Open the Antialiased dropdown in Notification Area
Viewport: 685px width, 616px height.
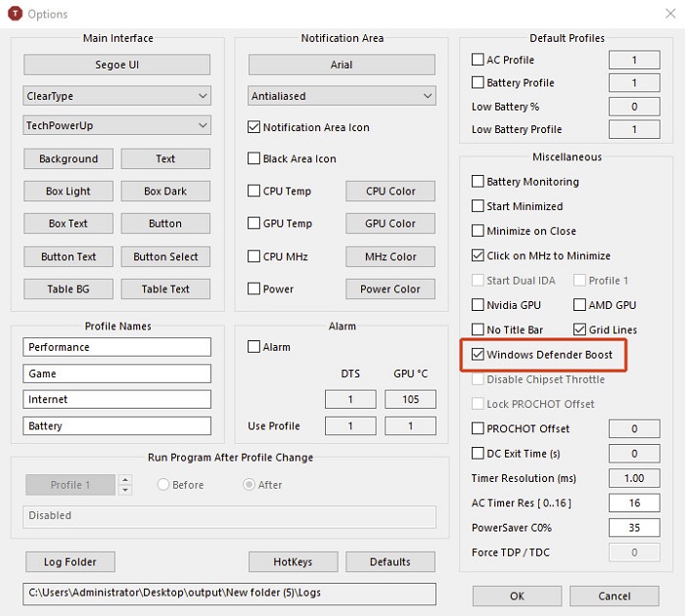point(342,96)
